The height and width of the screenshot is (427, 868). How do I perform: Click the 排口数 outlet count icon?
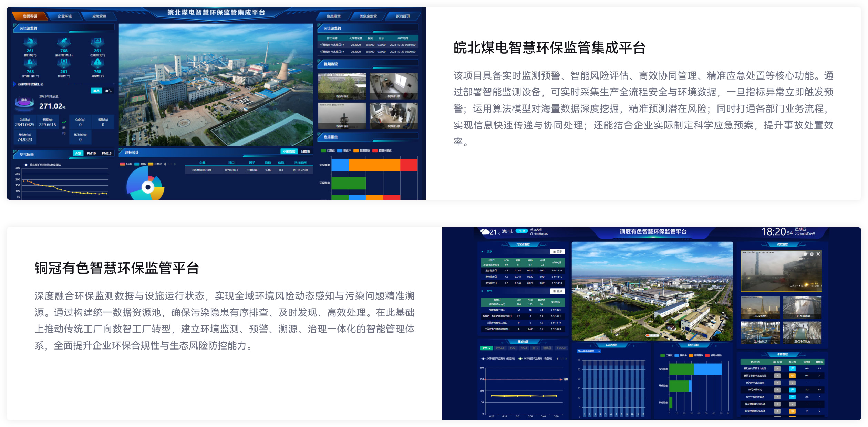point(30,42)
